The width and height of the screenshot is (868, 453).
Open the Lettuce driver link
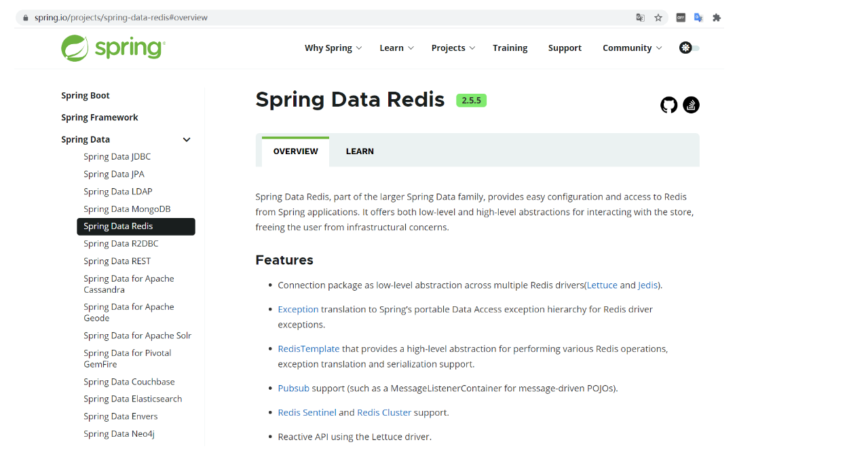602,285
